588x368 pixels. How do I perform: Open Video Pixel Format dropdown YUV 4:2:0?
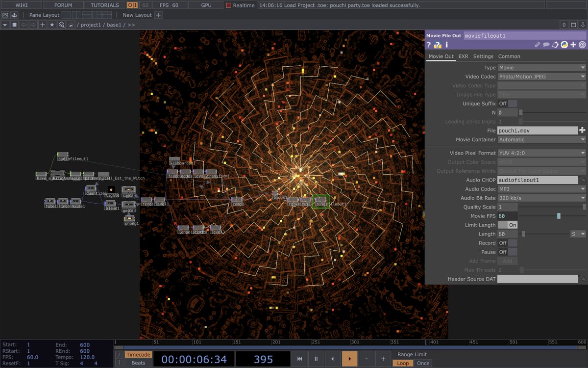coord(542,153)
